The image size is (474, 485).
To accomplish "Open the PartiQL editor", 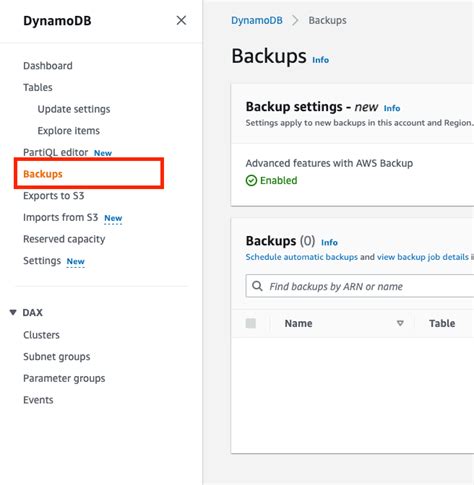I will tap(55, 152).
